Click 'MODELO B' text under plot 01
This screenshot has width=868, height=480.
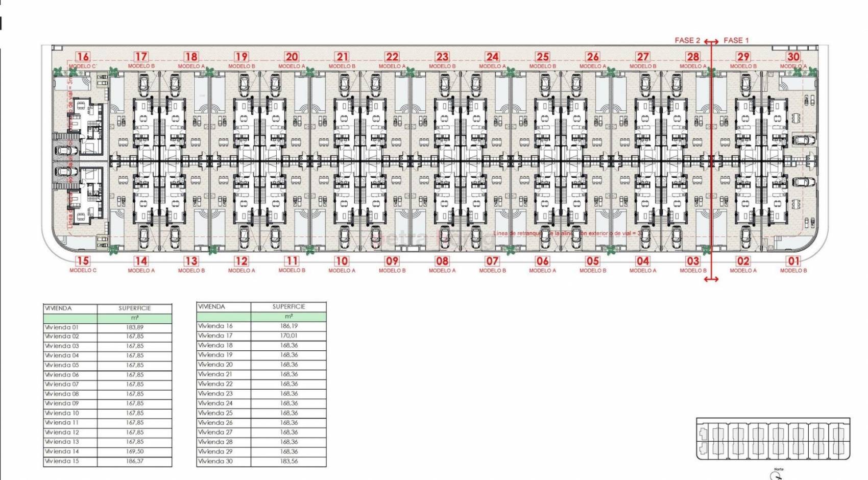(793, 271)
